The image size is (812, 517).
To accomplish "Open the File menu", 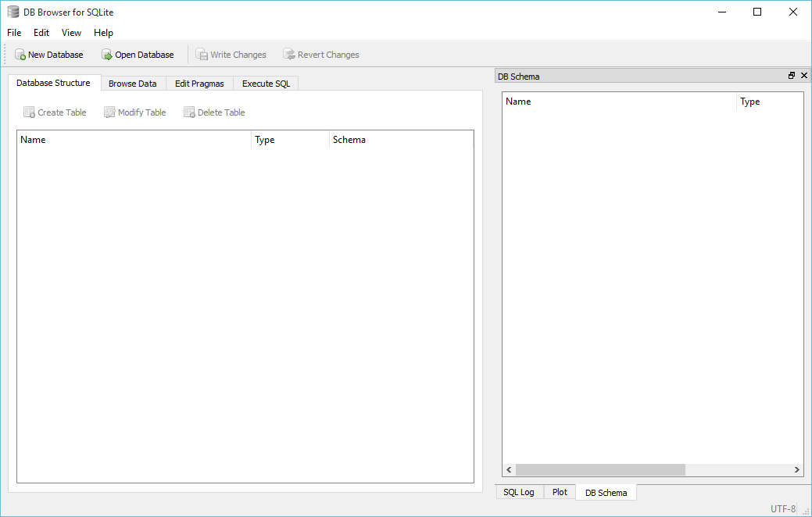I will (14, 33).
